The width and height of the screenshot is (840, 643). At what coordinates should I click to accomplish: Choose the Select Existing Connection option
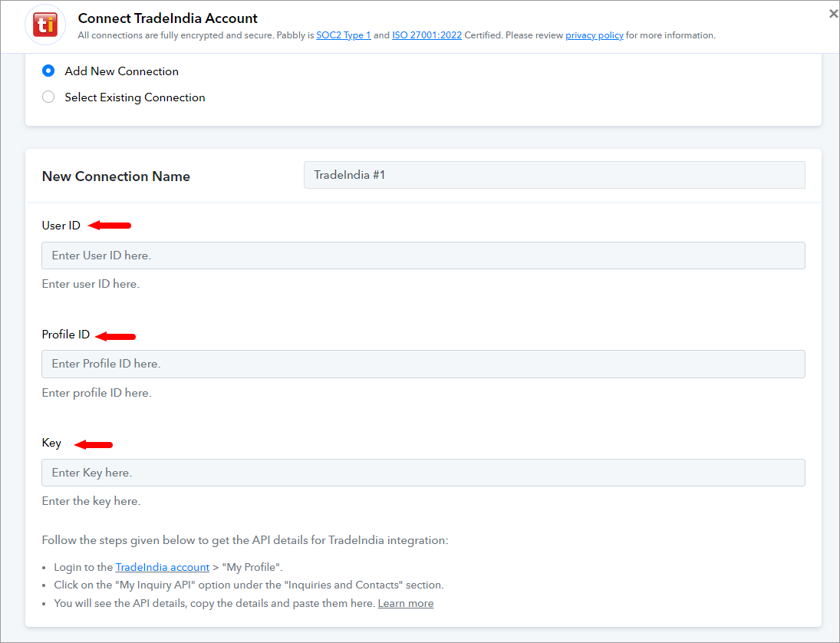[48, 97]
